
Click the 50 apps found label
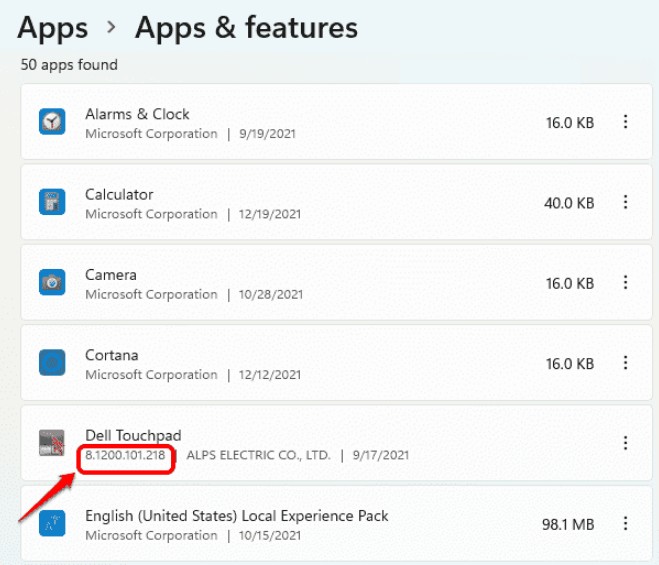coord(69,65)
